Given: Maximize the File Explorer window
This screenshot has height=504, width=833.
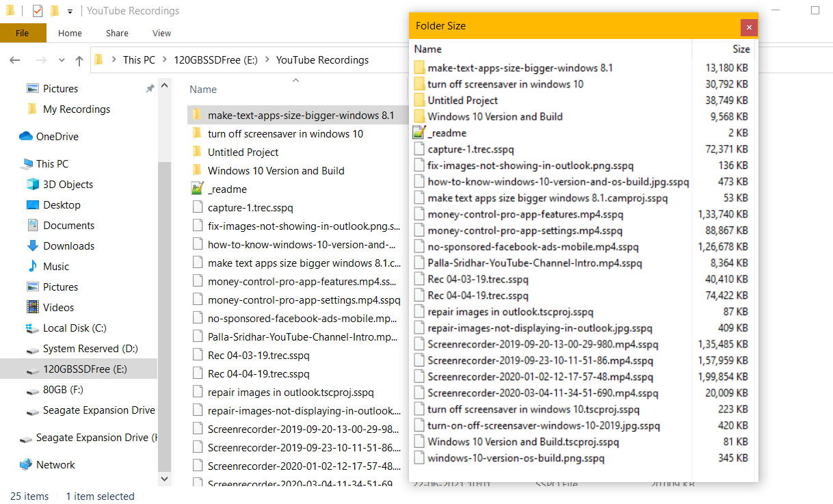Looking at the screenshot, I should pos(815,10).
